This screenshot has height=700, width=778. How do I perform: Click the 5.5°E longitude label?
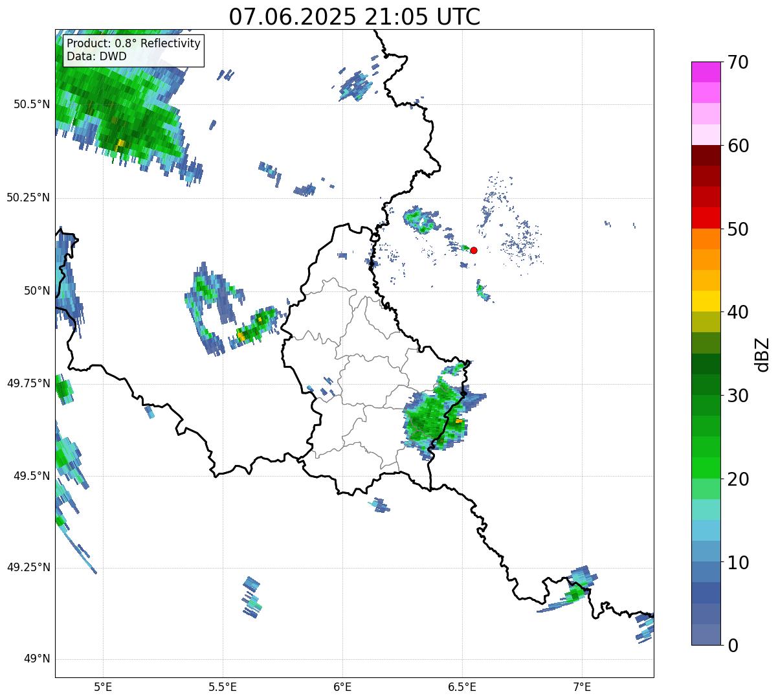[x=223, y=687]
